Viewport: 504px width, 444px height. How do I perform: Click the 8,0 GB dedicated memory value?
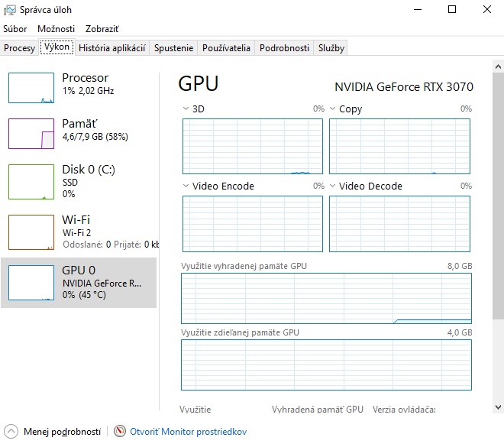point(460,266)
